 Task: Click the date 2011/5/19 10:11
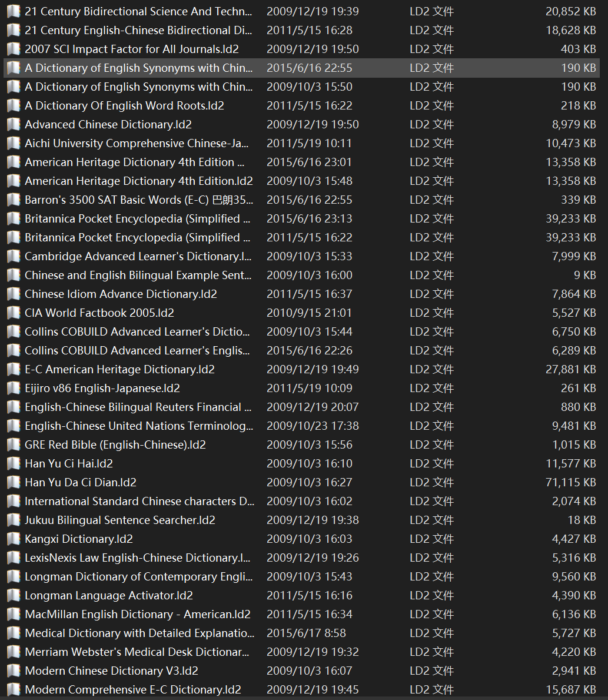coord(310,143)
